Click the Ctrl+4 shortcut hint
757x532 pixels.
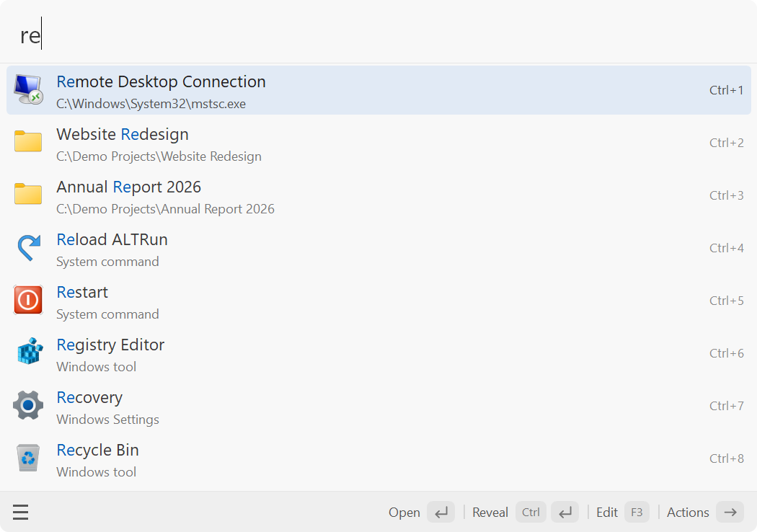[726, 248]
